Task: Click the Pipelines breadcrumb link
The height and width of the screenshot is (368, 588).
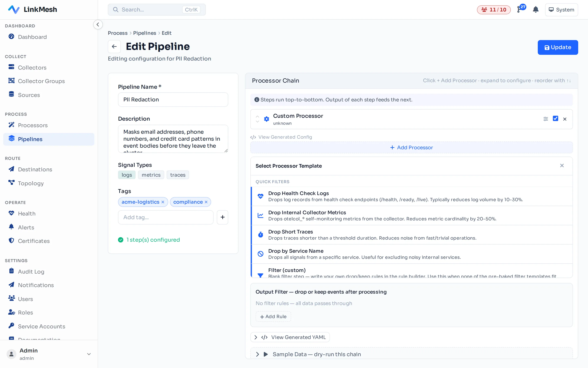Action: tap(145, 33)
